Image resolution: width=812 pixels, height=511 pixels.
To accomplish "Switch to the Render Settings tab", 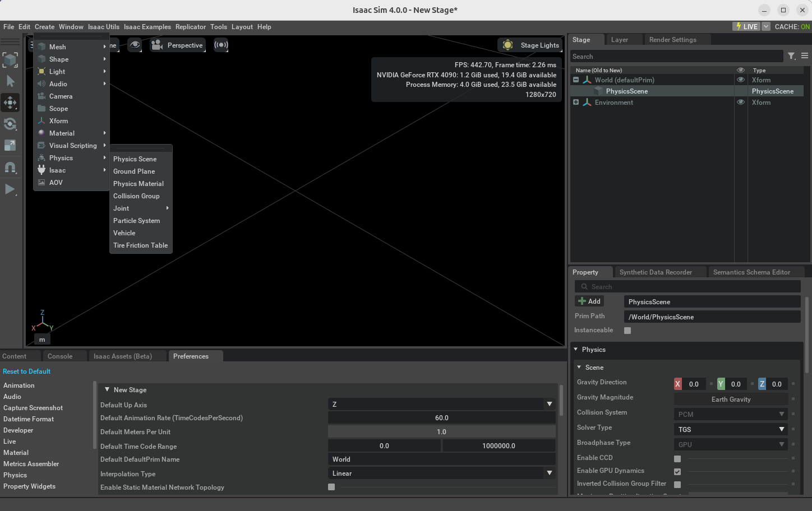I will pos(673,40).
